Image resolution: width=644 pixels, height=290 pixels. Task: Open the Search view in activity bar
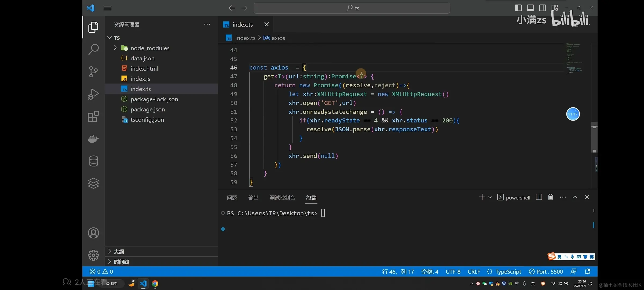(x=93, y=49)
